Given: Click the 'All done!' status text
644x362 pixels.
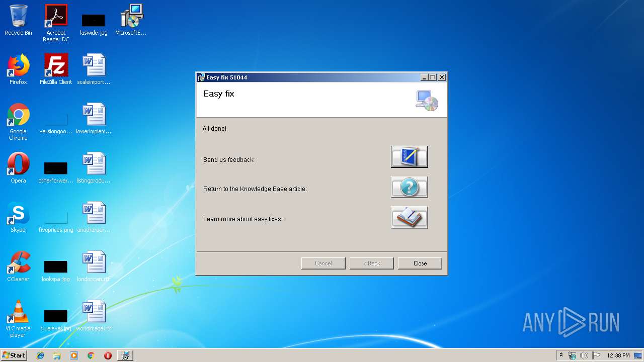Looking at the screenshot, I should (214, 129).
